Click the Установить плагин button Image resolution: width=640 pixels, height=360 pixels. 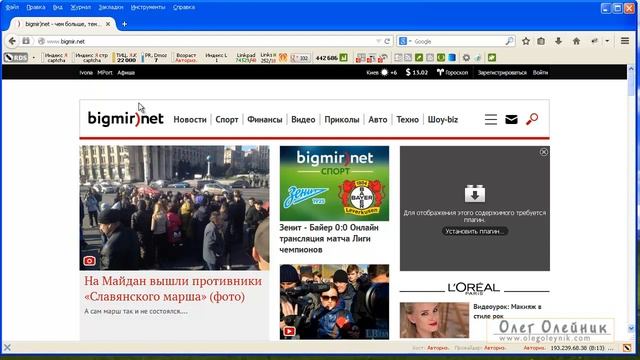(x=475, y=231)
